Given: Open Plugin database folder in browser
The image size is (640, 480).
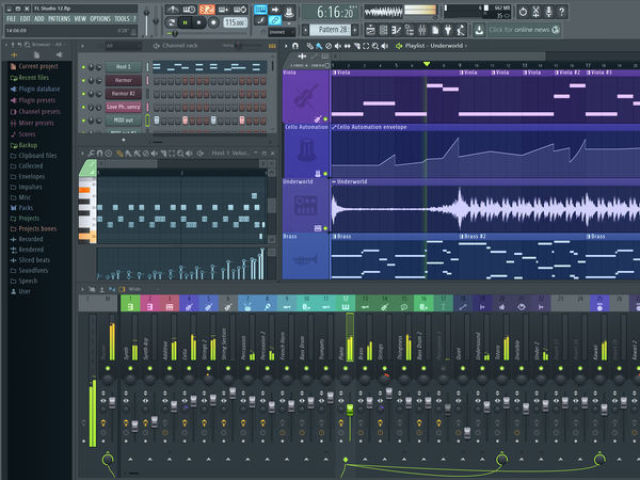Looking at the screenshot, I should pos(39,89).
